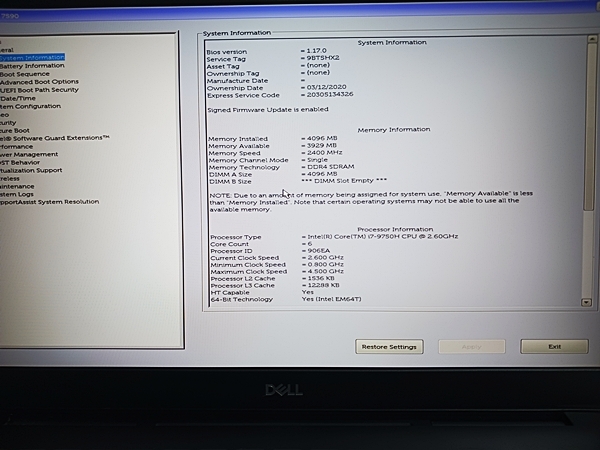Click the Maximum Clock Speed 4.500 GHz value
The image size is (600, 450).
(x=326, y=271)
